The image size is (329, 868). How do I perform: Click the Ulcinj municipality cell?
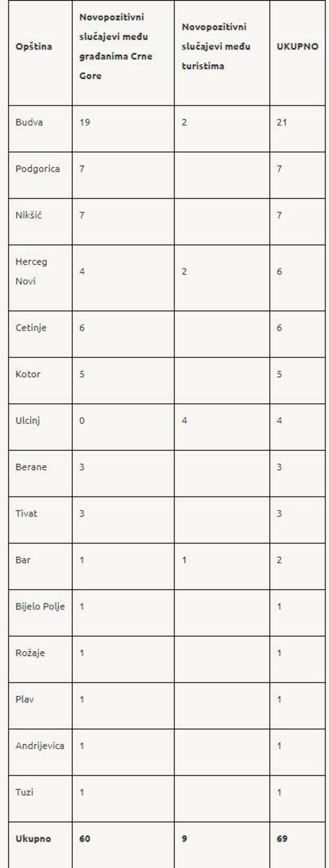pyautogui.click(x=28, y=420)
